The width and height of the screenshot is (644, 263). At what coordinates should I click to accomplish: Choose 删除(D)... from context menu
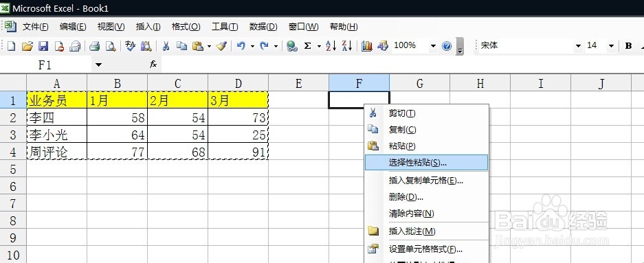[426, 197]
